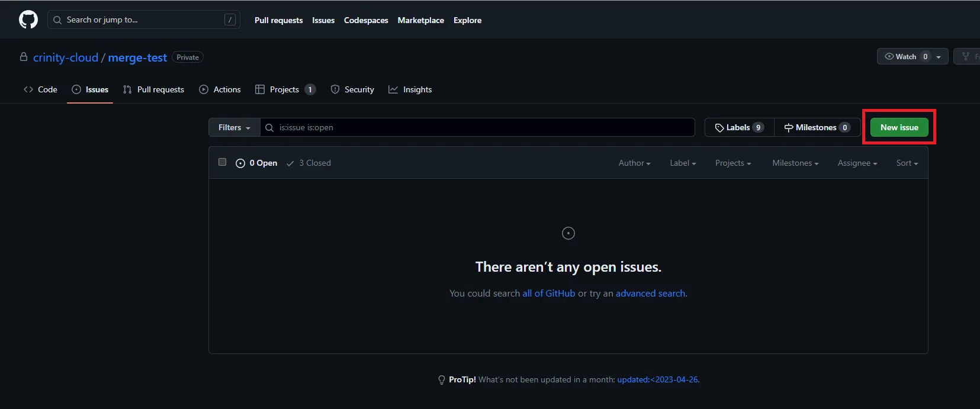Select the Issues repository tab

tap(90, 89)
